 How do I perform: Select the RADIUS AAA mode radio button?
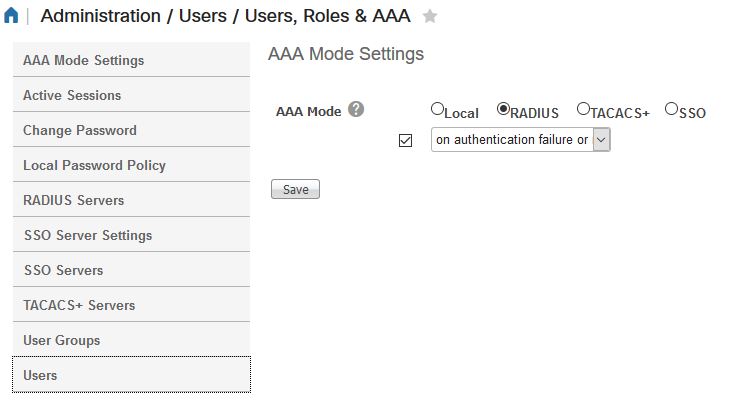point(503,109)
